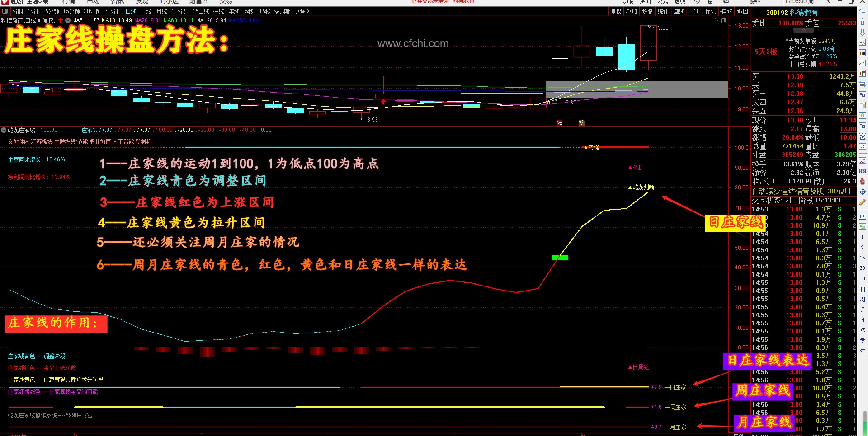Click the orange document icon in right toolbar
Screen dimensions: 868x436
pos(863,116)
